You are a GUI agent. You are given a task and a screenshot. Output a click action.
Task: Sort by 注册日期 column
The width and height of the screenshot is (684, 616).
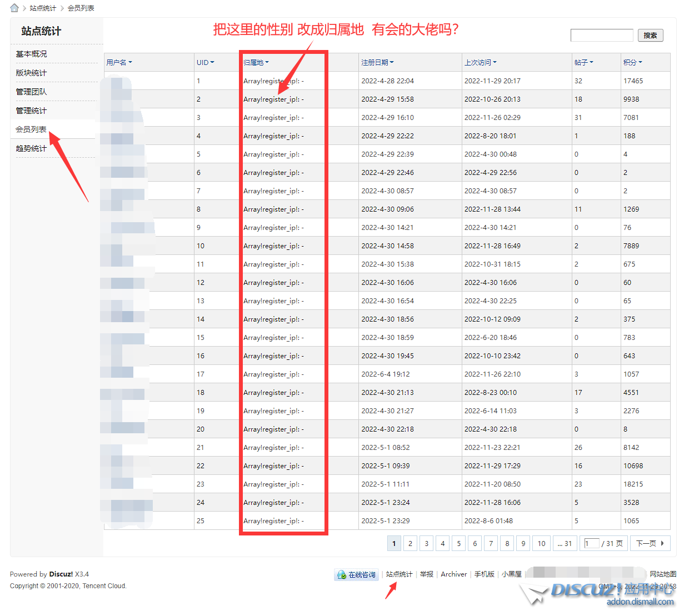(377, 62)
